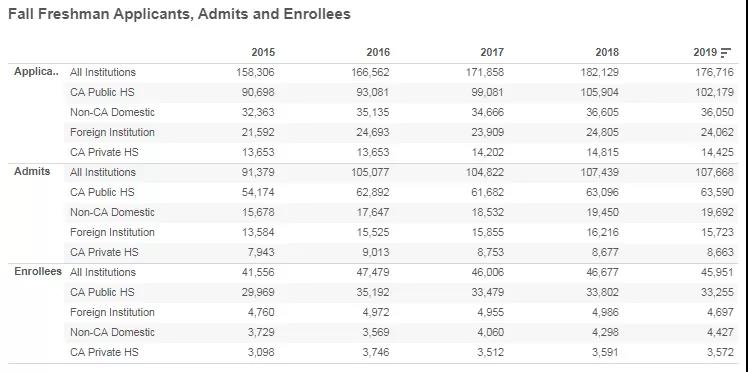
Task: Select the Admits CA Public HS row label
Action: (102, 192)
